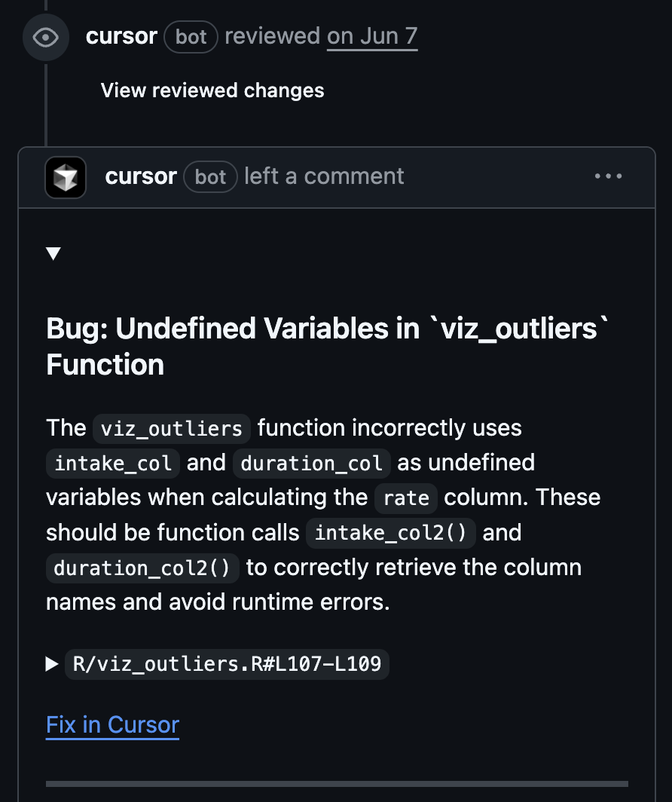Click the right-pointing triangle before file path
The image size is (672, 802).
[52, 664]
